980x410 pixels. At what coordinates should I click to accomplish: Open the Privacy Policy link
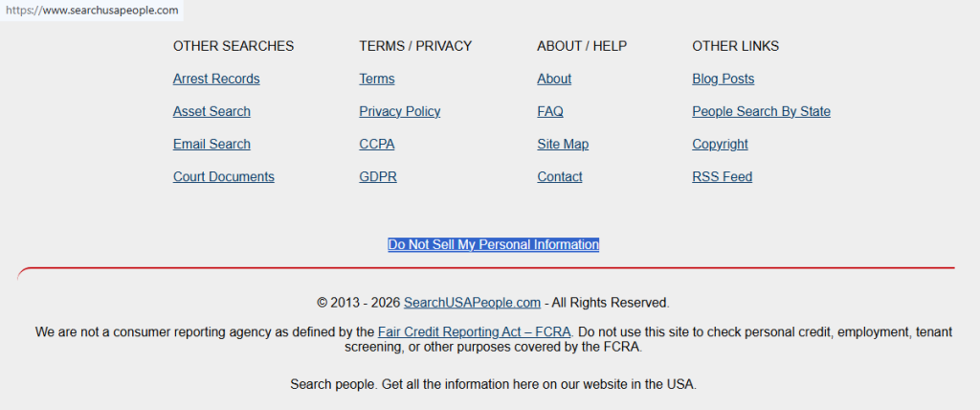click(x=400, y=111)
